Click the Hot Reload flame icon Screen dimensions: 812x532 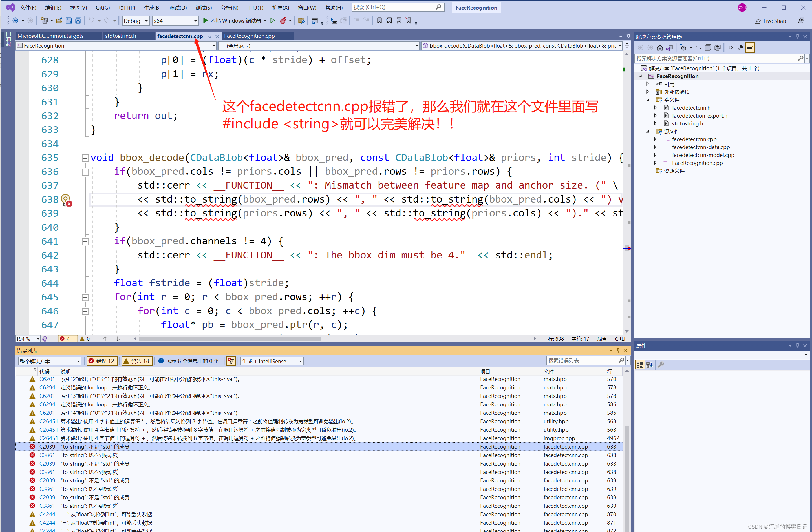point(283,21)
